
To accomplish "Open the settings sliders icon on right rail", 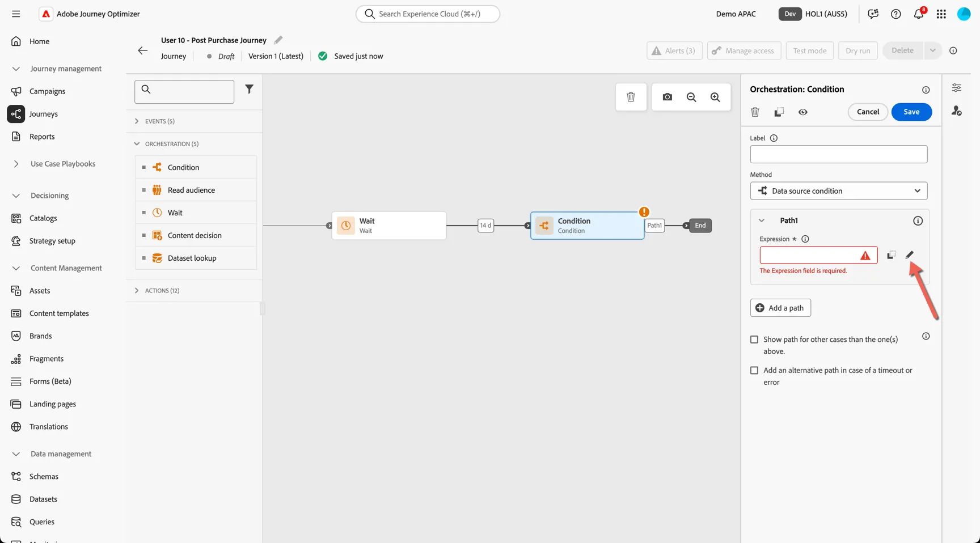I will tap(957, 88).
